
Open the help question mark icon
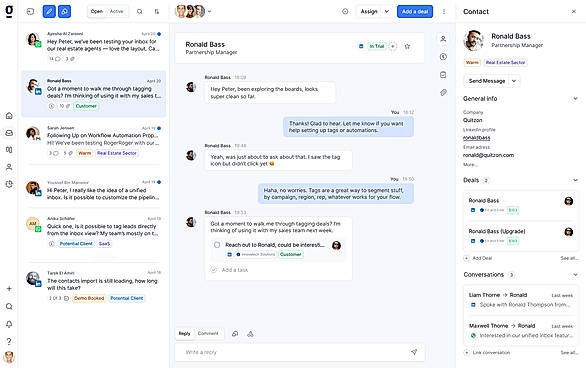(9, 341)
